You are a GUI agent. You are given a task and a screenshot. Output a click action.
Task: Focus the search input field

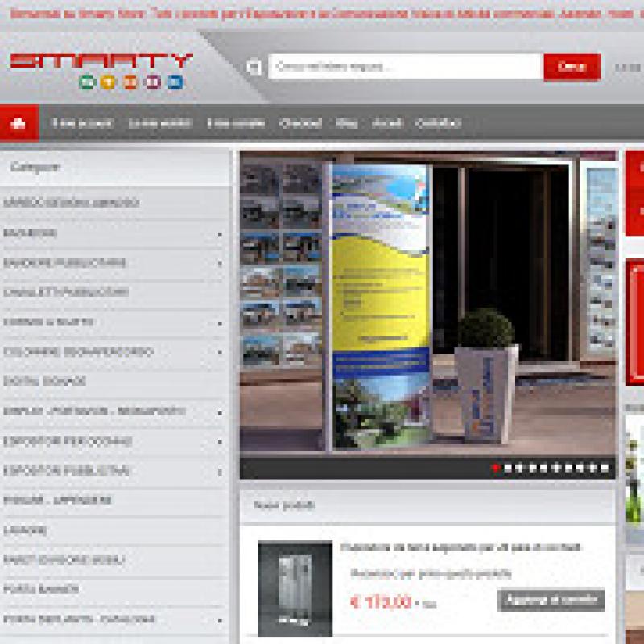406,67
